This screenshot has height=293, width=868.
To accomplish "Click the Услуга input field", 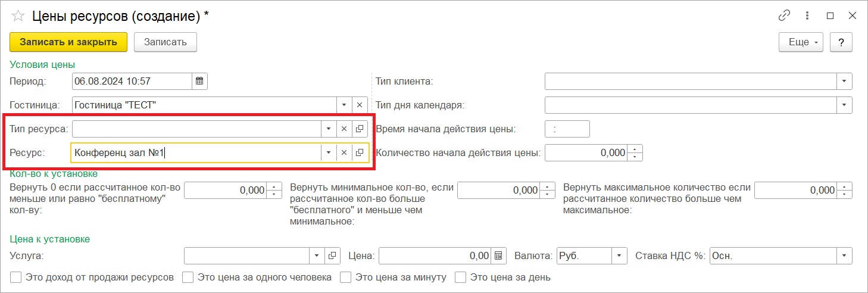I will pos(247,255).
